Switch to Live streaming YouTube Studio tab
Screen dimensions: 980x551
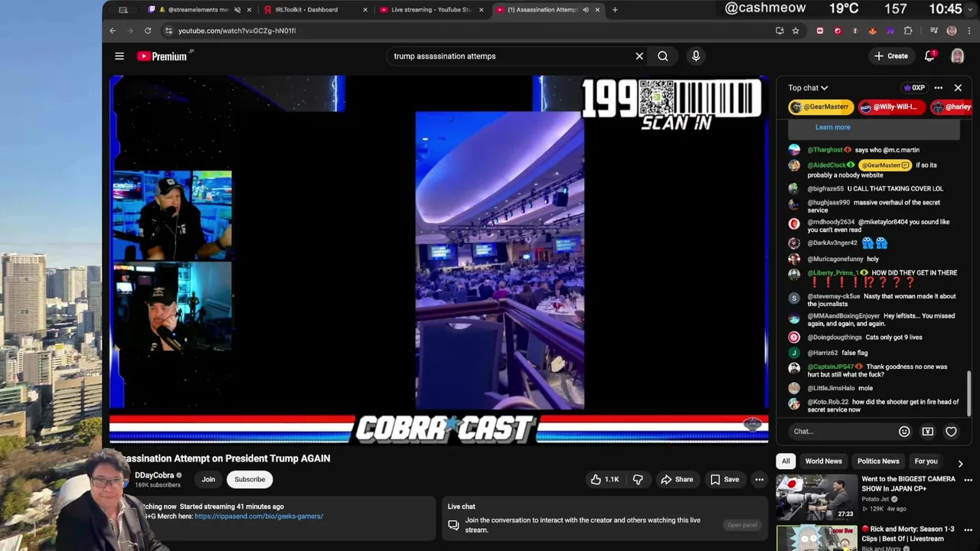pyautogui.click(x=431, y=10)
